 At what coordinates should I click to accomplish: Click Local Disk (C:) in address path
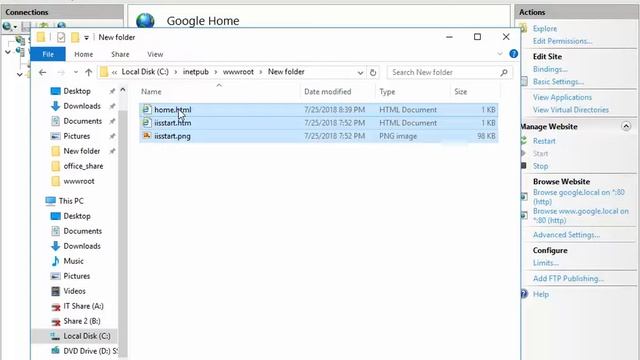[x=145, y=72]
